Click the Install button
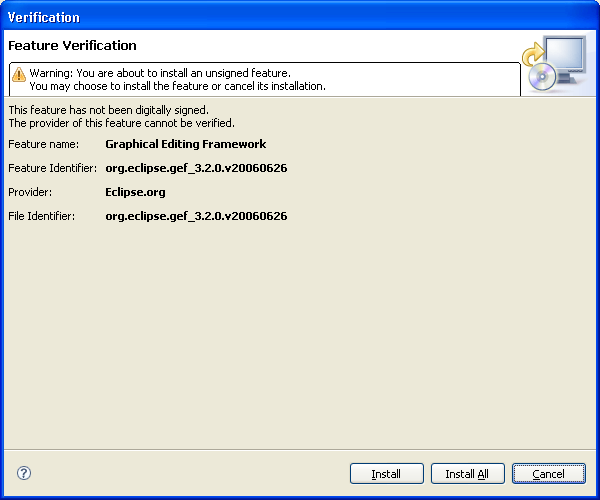600x500 pixels. (x=386, y=474)
